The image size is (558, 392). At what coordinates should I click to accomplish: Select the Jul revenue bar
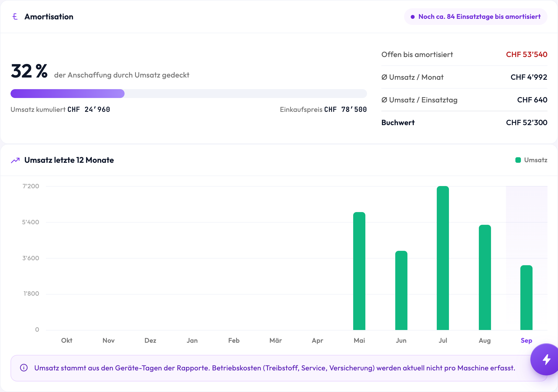(x=443, y=258)
